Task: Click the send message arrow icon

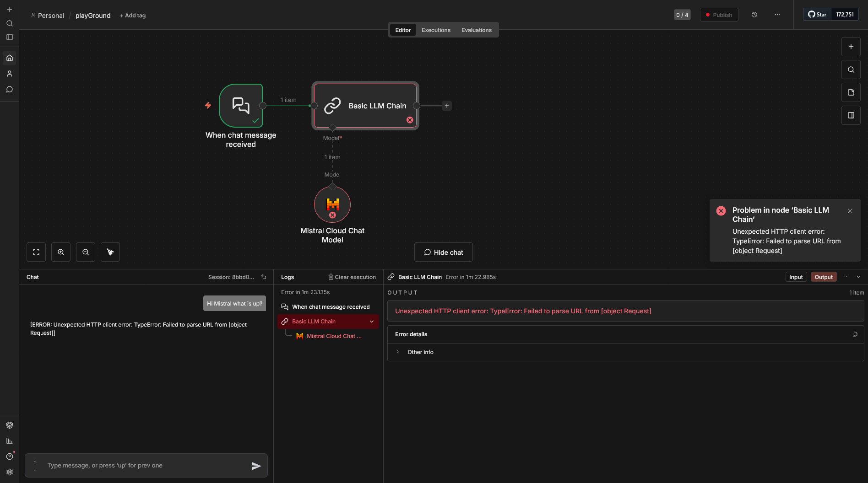Action: click(x=256, y=466)
